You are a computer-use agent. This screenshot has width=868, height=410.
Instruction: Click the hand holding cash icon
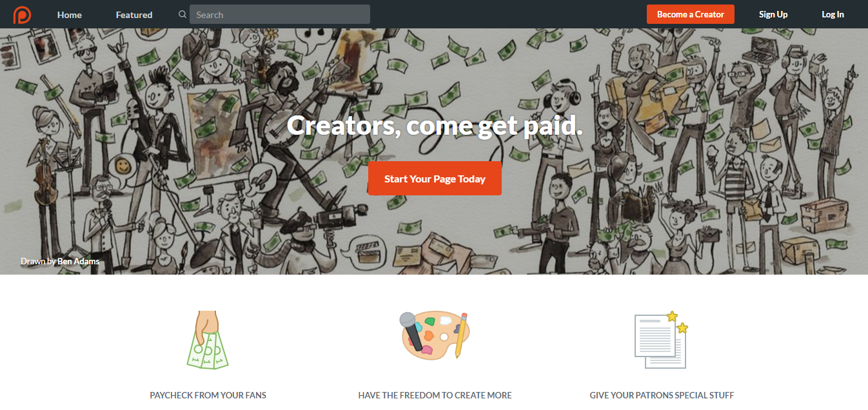pyautogui.click(x=208, y=340)
